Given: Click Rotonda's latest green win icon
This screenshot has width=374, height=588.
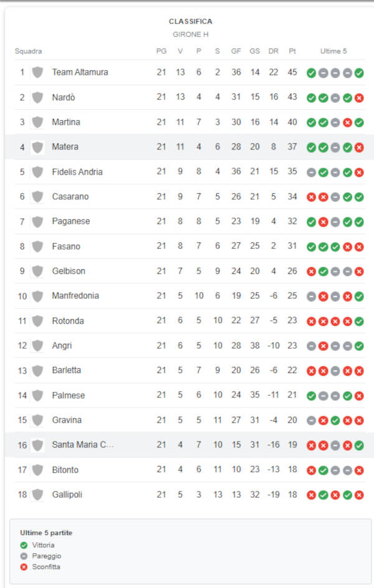Looking at the screenshot, I should coord(359,321).
